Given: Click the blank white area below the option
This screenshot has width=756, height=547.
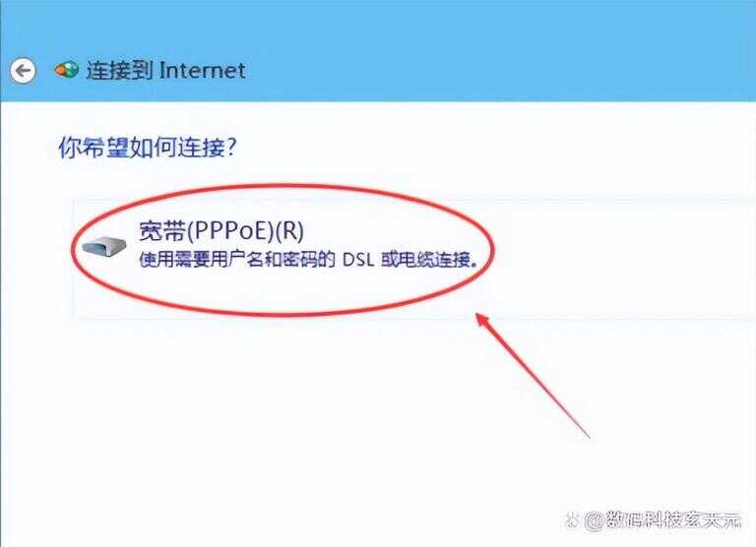Looking at the screenshot, I should [289, 424].
